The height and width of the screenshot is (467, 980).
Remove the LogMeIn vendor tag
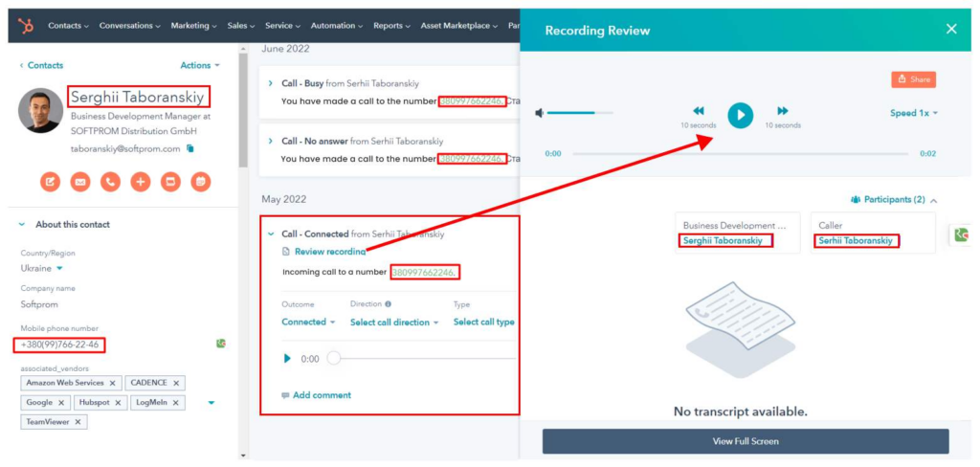pyautogui.click(x=176, y=403)
